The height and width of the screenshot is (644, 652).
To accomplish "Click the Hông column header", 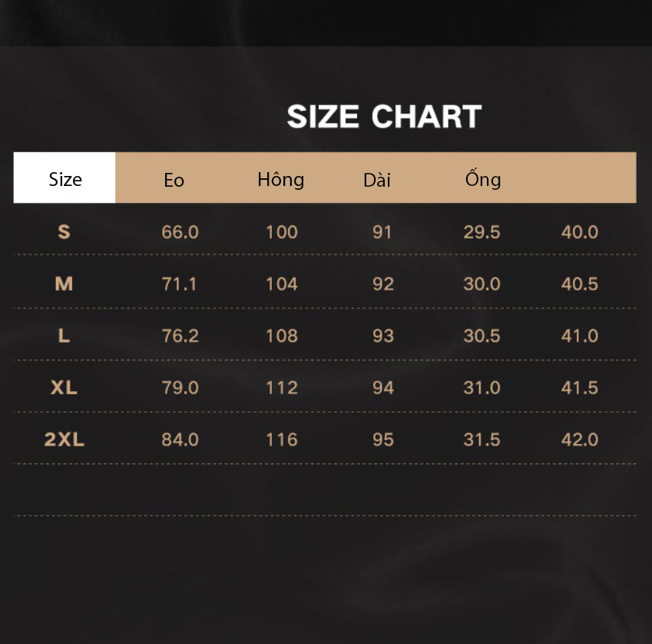I will click(x=280, y=179).
